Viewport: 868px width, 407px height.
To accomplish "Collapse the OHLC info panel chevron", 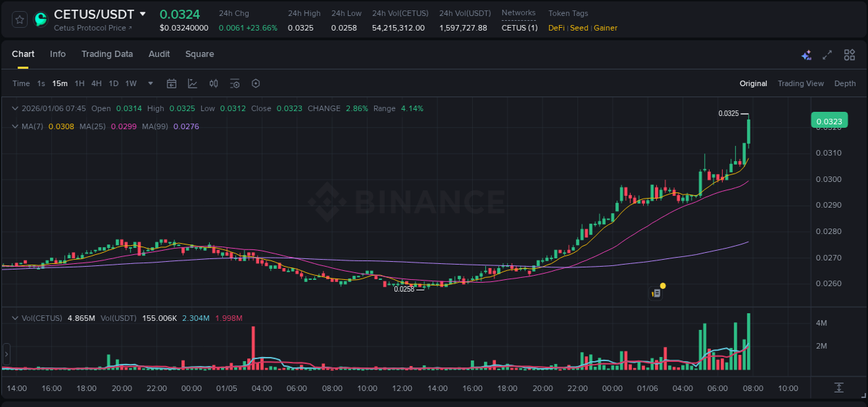I will point(15,108).
